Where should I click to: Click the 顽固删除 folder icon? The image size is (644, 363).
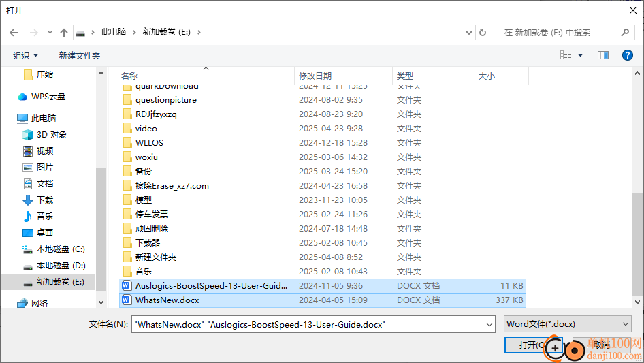[x=127, y=228]
